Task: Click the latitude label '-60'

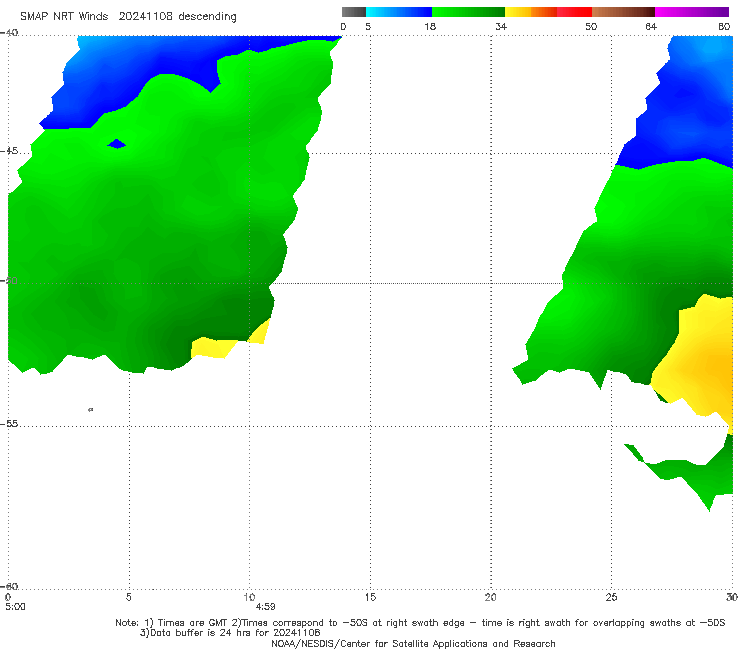Action: (x=9, y=586)
